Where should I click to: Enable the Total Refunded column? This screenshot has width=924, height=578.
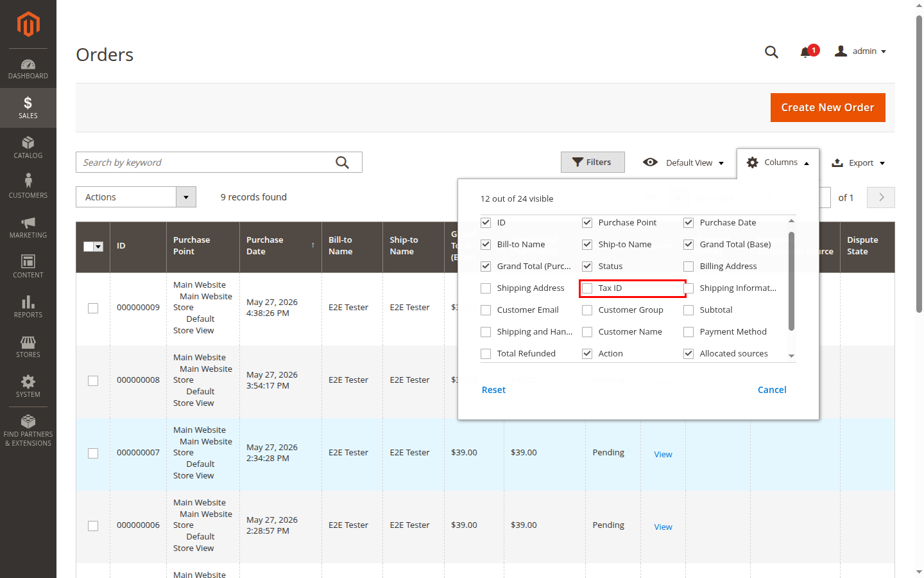486,354
